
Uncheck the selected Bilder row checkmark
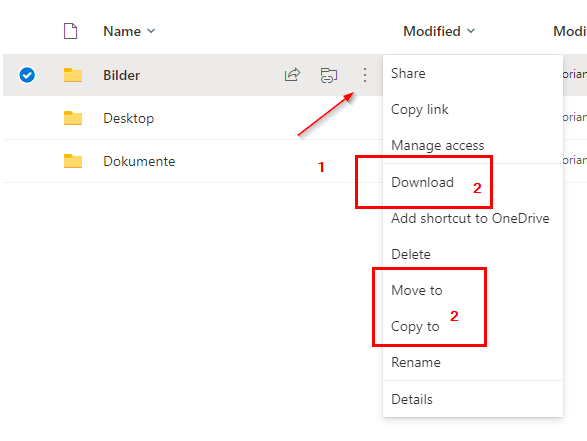coord(27,75)
